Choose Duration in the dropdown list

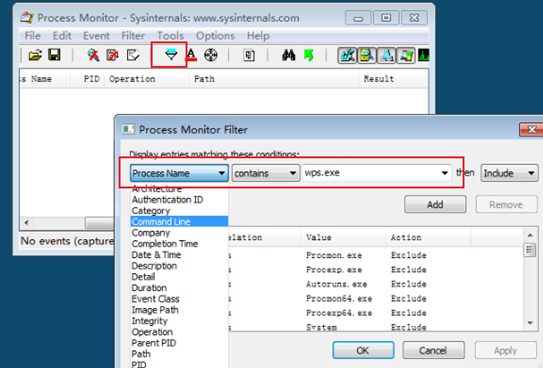[x=179, y=288]
